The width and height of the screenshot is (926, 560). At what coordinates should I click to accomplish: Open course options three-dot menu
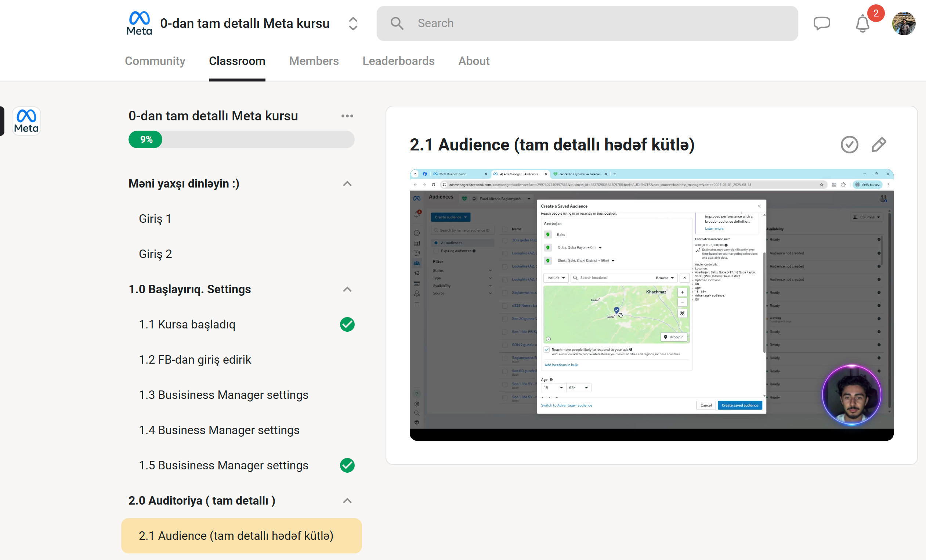pyautogui.click(x=347, y=116)
